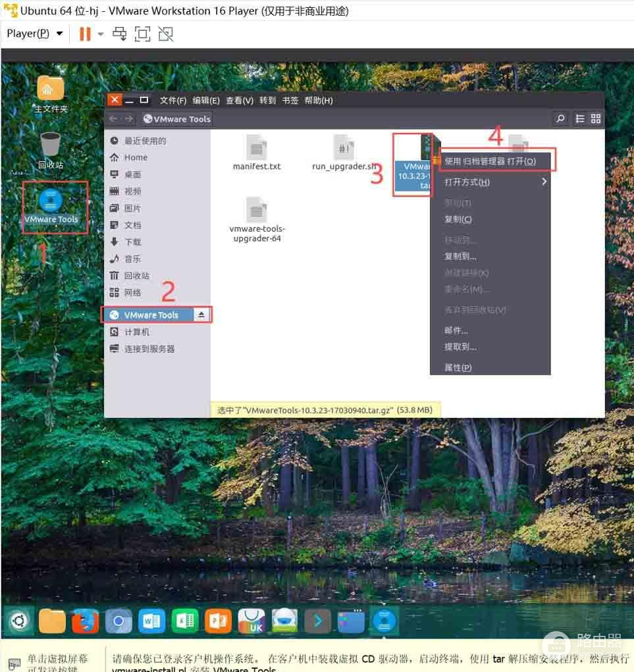This screenshot has height=672, width=634.
Task: Open WPS Presentation from taskbar
Action: [x=218, y=621]
